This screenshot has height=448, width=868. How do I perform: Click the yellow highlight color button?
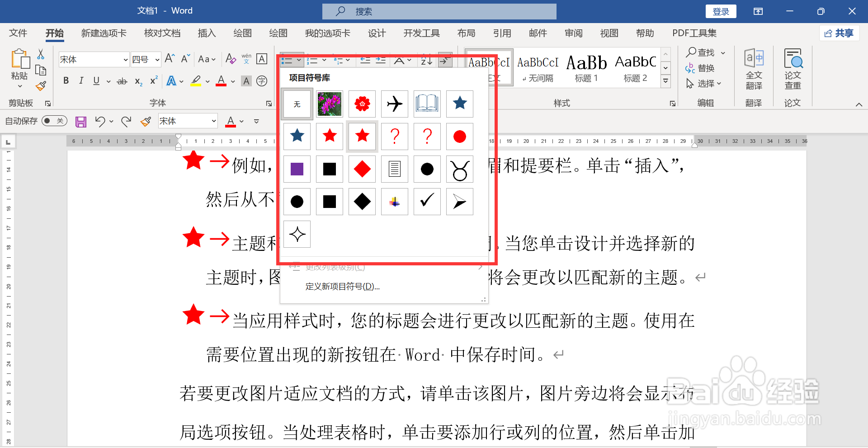[196, 81]
